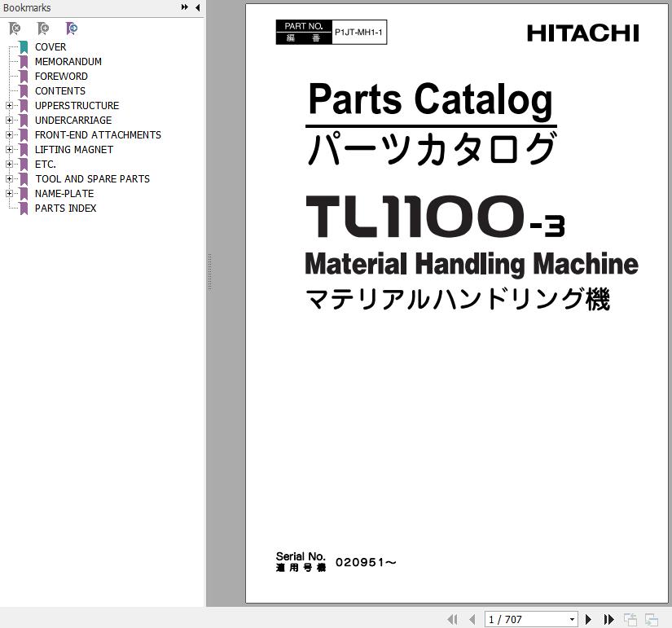Collapse the Bookmarks panel
The height and width of the screenshot is (628, 672).
(x=196, y=7)
